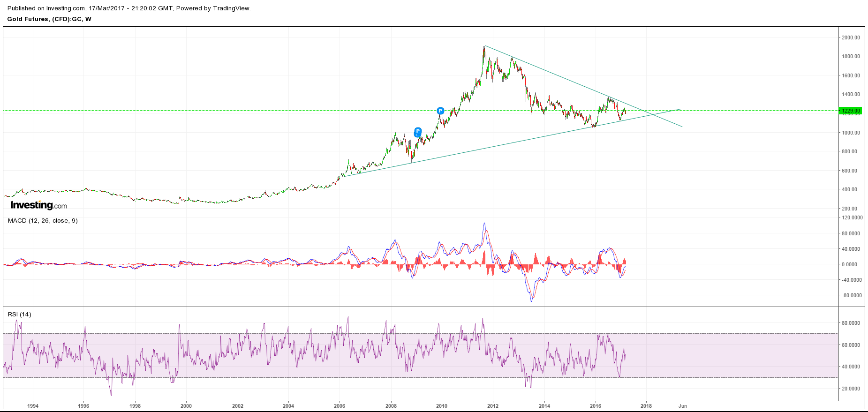The height and width of the screenshot is (412, 868).
Task: Click the 200.00 price axis label
Action: tap(849, 209)
